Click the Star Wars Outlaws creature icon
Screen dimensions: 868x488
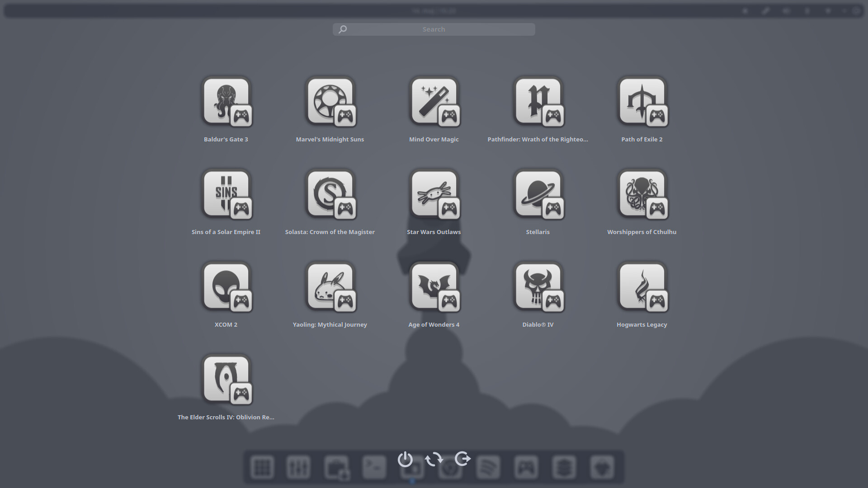pyautogui.click(x=434, y=194)
